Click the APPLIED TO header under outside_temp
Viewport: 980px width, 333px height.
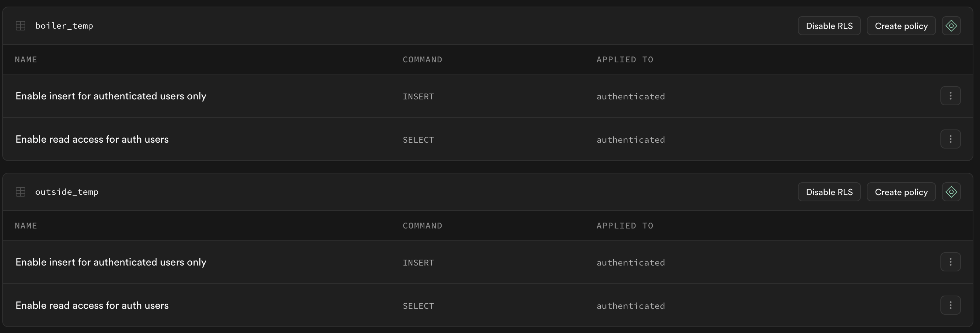[x=625, y=226]
